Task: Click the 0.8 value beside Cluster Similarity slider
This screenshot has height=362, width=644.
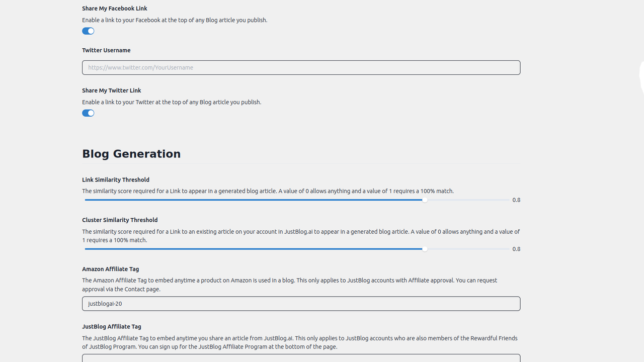Action: [x=516, y=248]
